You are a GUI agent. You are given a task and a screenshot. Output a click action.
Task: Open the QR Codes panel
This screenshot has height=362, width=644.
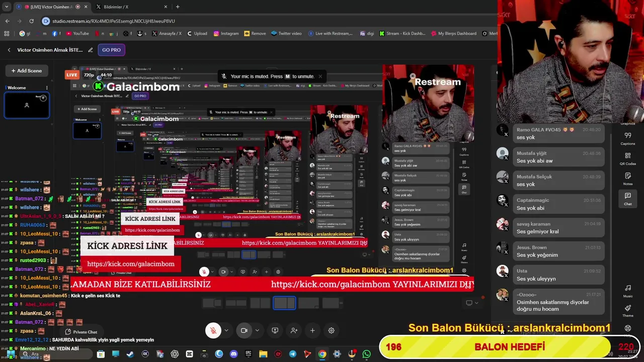pyautogui.click(x=628, y=159)
